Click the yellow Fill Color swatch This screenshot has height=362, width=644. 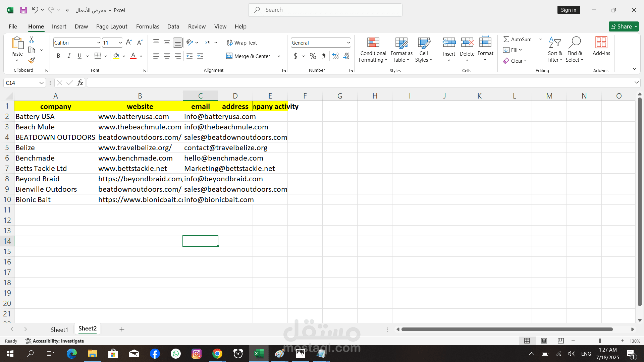116,56
